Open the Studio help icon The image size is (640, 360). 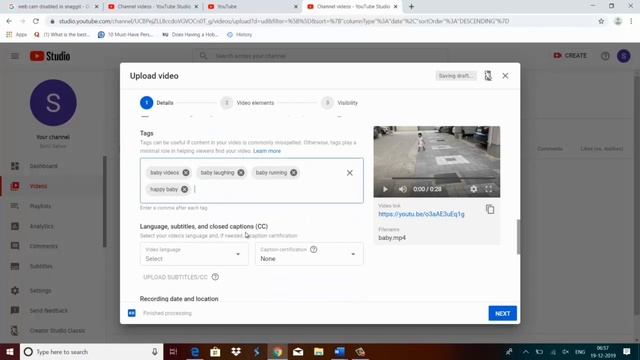click(605, 56)
